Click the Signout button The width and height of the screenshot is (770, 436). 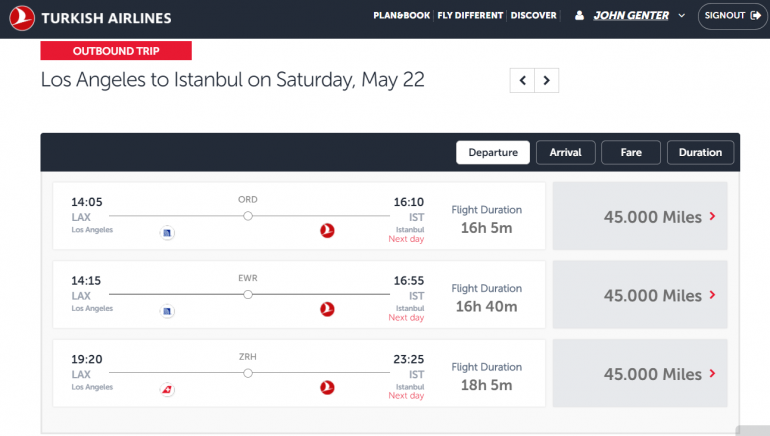click(x=732, y=16)
